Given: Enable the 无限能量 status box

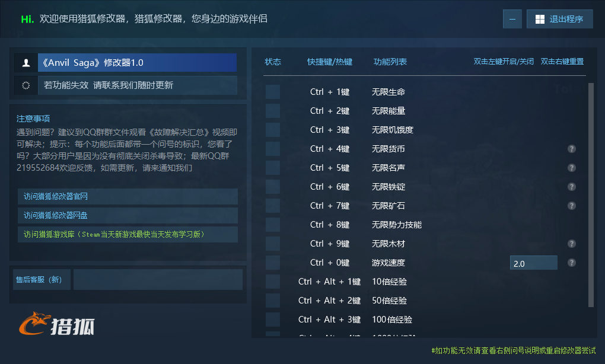Looking at the screenshot, I should 273,111.
